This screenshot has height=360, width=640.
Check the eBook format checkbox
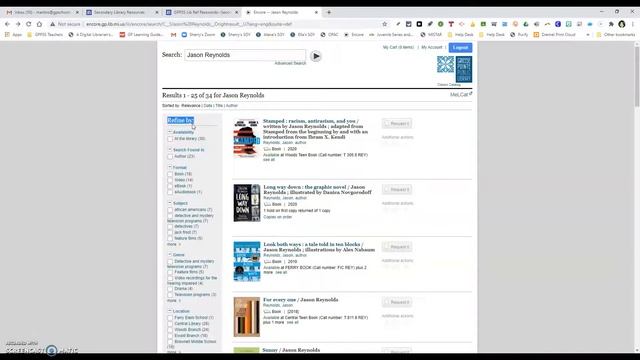170,186
